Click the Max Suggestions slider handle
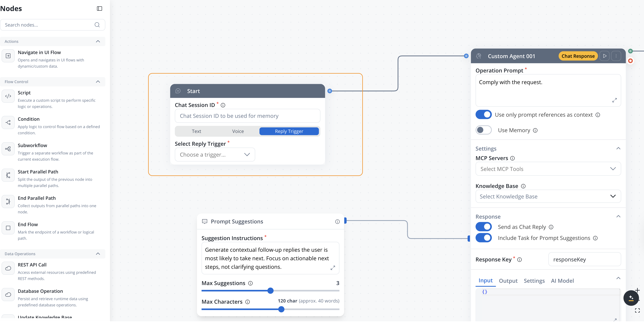The width and height of the screenshot is (644, 324). (270, 291)
